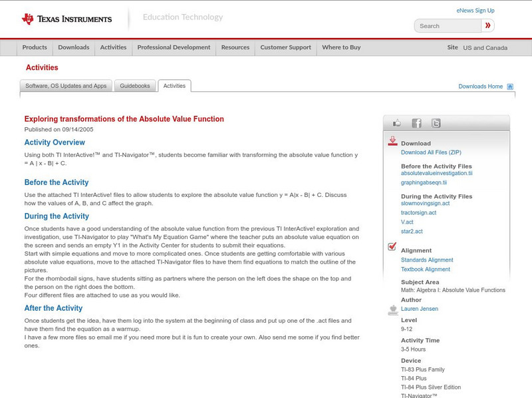
Task: Select the Activities tab
Action: tap(174, 86)
